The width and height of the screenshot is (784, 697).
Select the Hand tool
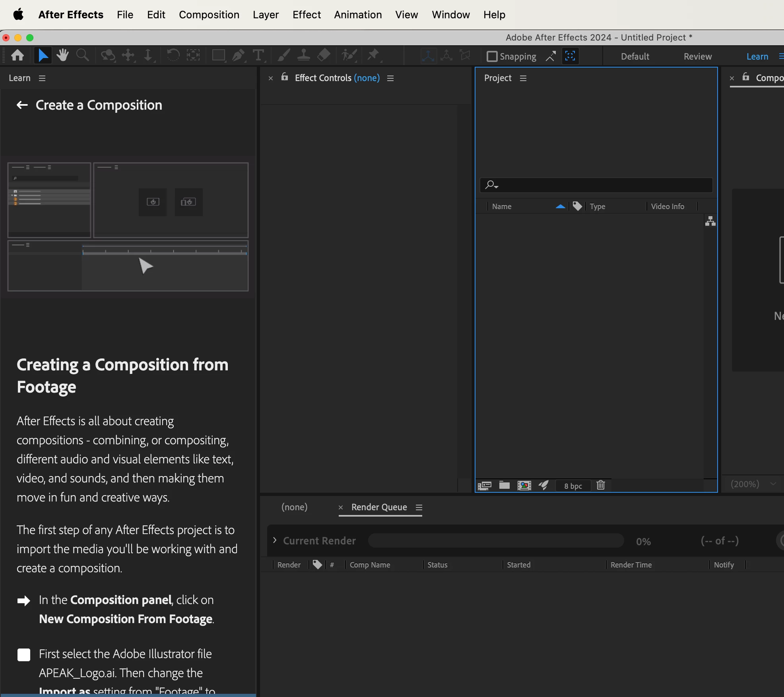pos(62,55)
